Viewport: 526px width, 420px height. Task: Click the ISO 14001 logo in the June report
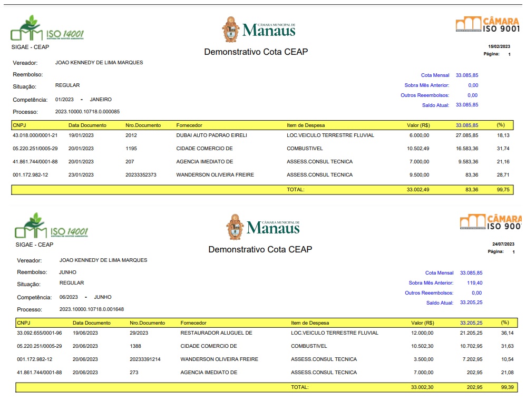pyautogui.click(x=51, y=226)
